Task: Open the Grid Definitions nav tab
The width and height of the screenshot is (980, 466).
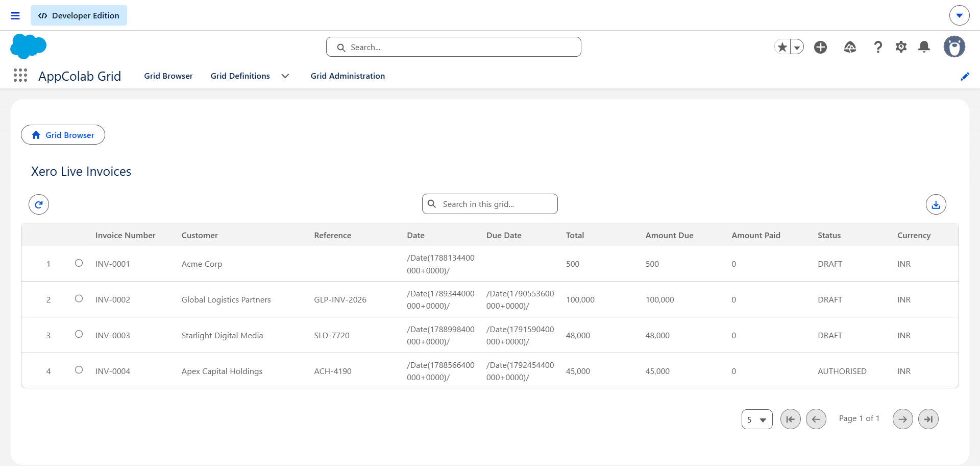Action: coord(240,76)
